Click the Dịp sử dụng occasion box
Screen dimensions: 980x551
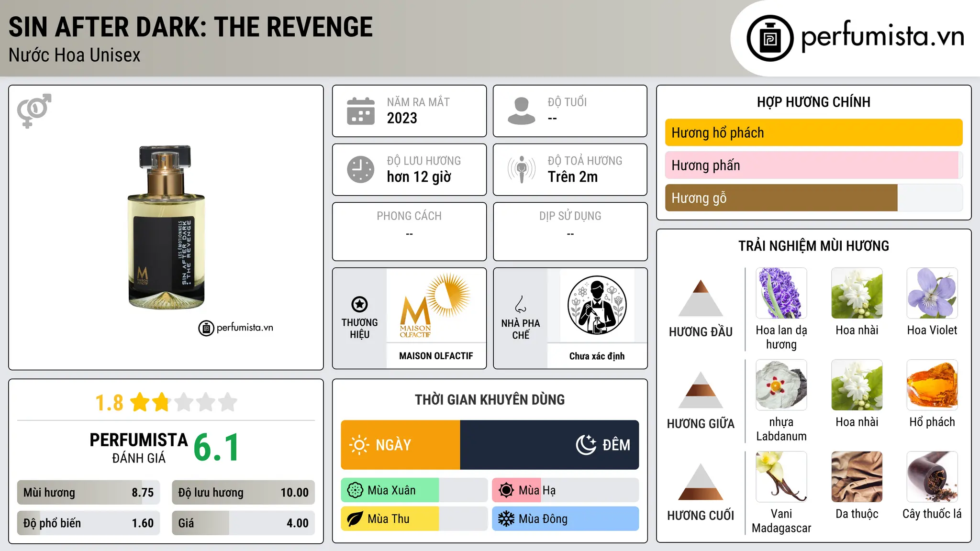570,231
